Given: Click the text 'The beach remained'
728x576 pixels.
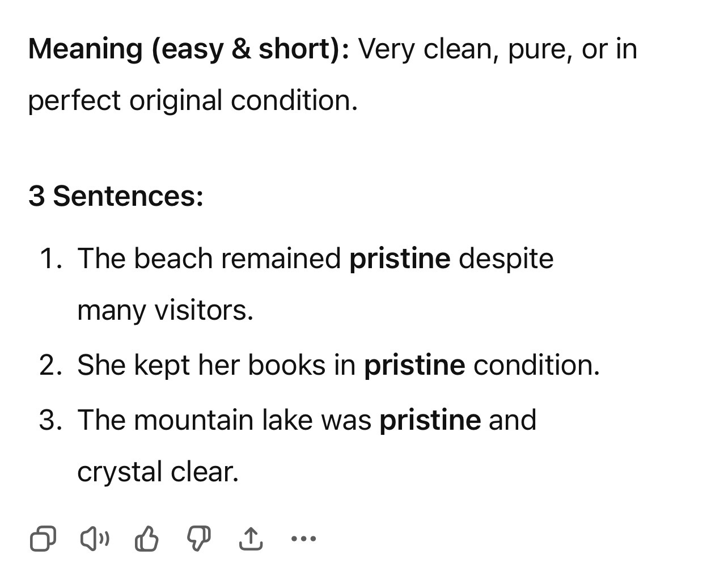Looking at the screenshot, I should coord(209,259).
